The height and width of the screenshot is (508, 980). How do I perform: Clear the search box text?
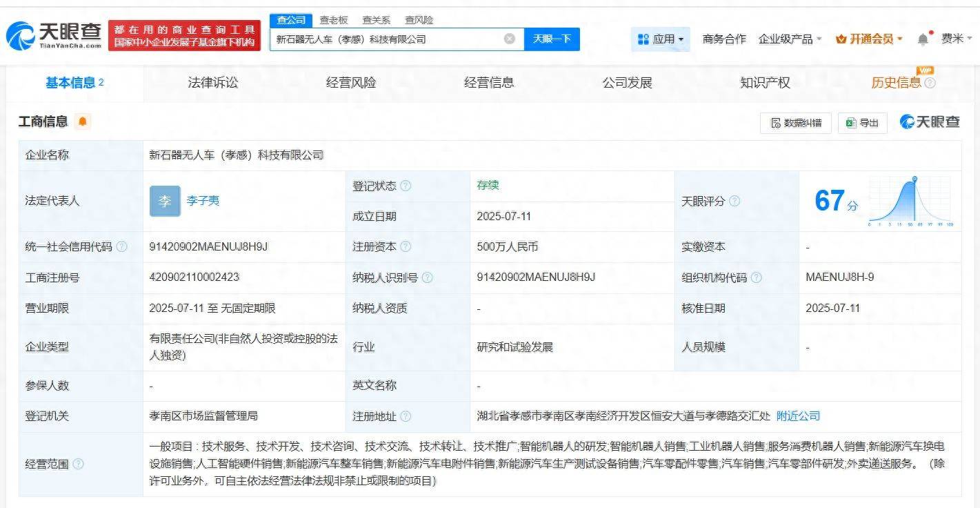click(510, 39)
